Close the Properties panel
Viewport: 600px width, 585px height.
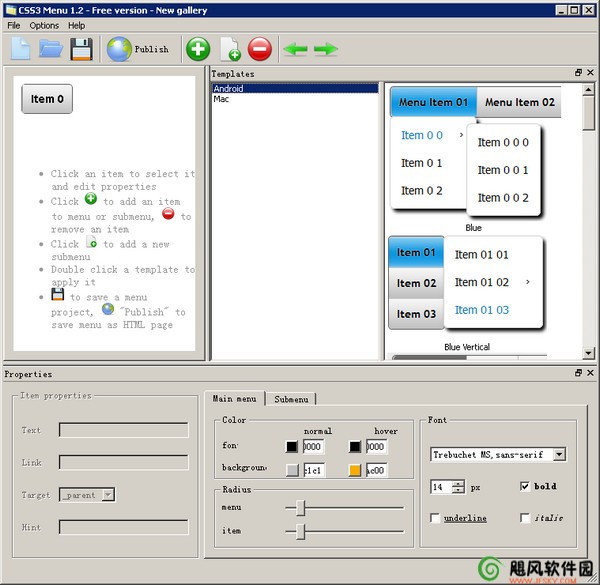pyautogui.click(x=590, y=373)
